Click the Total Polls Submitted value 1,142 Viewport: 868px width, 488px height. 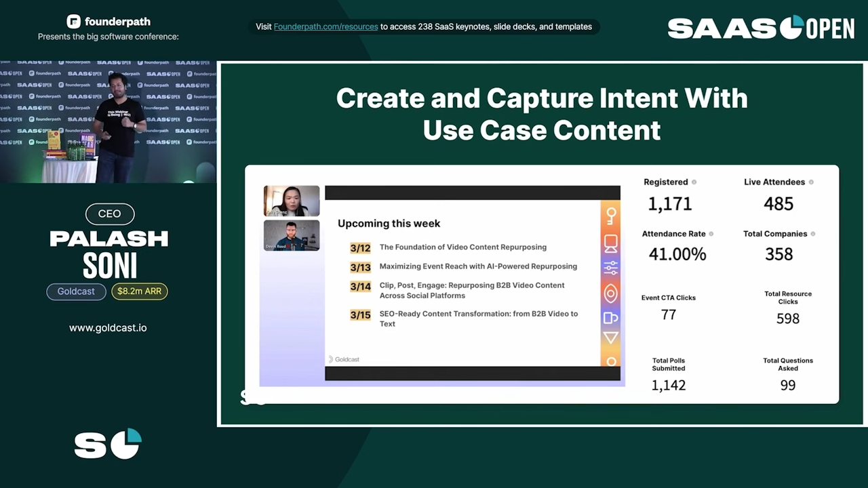[x=669, y=385]
